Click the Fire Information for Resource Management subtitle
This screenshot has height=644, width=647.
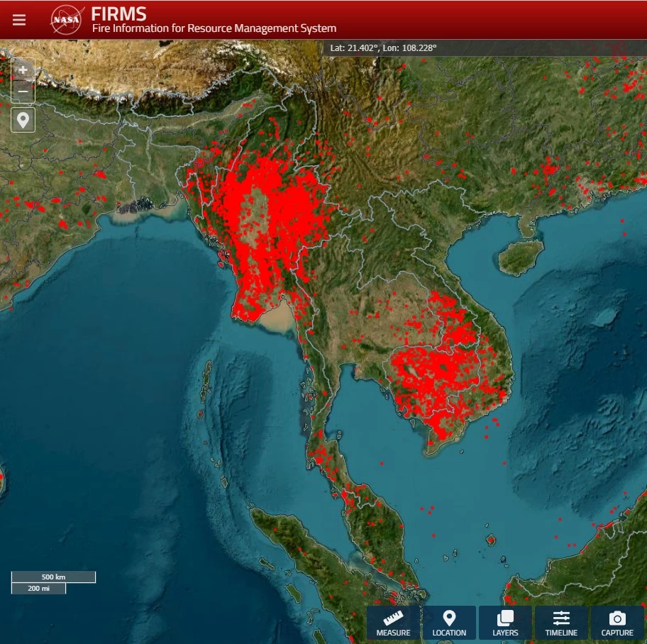[214, 29]
